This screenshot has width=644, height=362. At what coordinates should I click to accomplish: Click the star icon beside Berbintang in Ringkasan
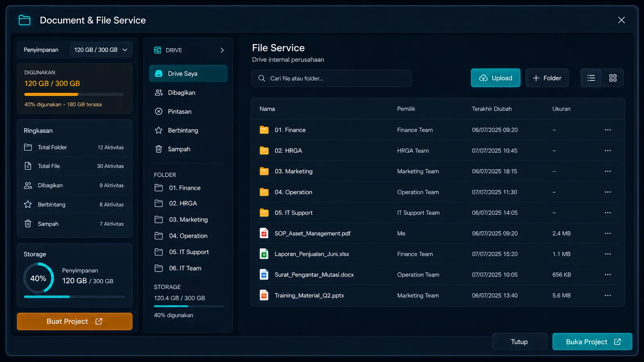[x=28, y=204]
